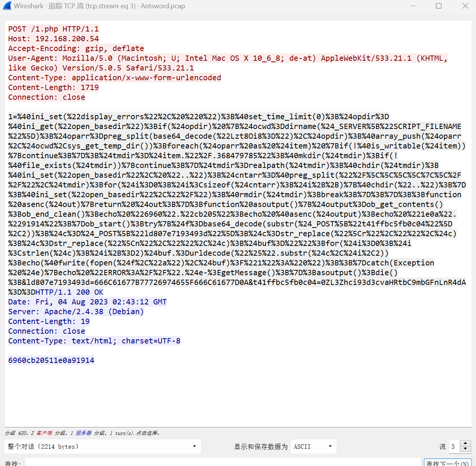Open the ASCII display format dropdown
476x466 pixels.
tap(313, 447)
